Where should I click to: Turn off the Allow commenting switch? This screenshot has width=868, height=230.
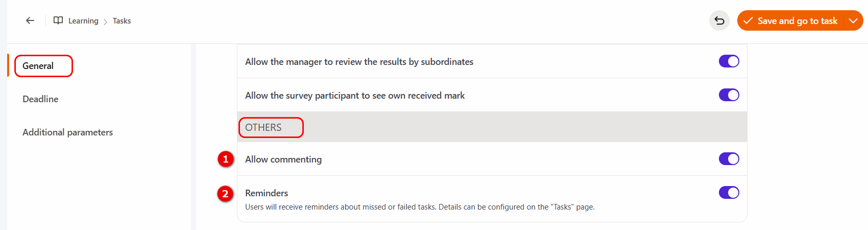click(729, 159)
